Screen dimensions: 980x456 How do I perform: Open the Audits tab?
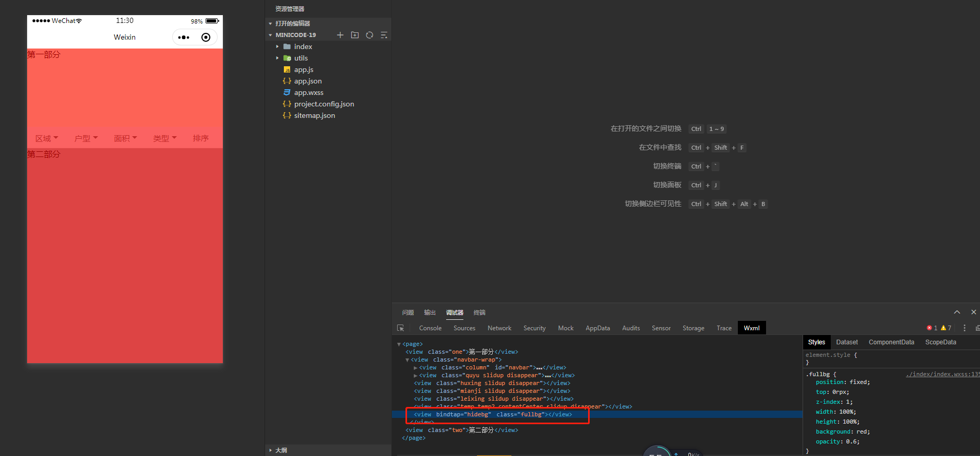tap(631, 328)
